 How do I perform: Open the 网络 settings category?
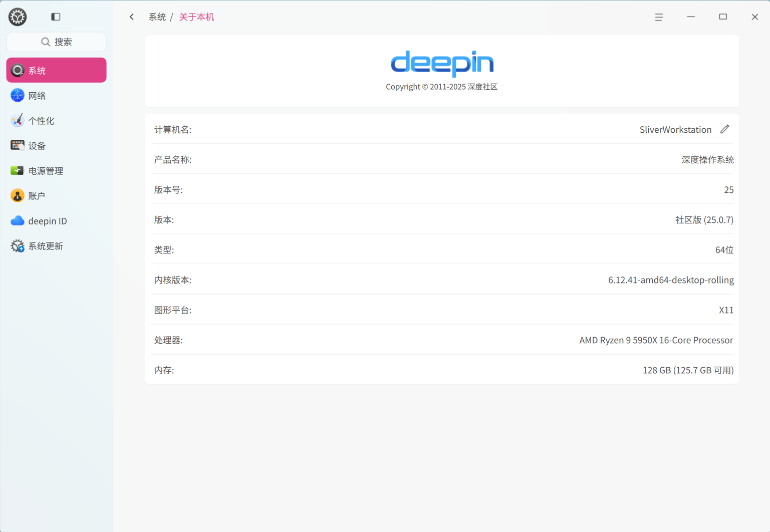pyautogui.click(x=56, y=95)
